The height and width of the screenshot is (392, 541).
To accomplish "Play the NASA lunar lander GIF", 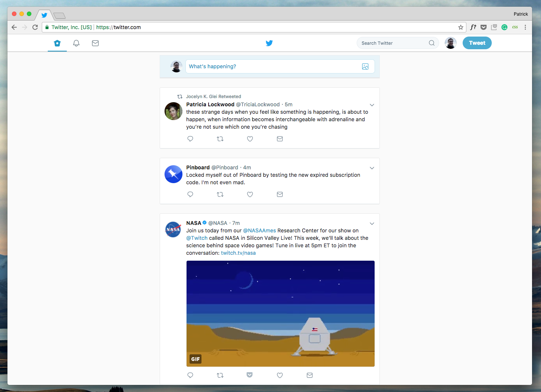I will click(281, 314).
